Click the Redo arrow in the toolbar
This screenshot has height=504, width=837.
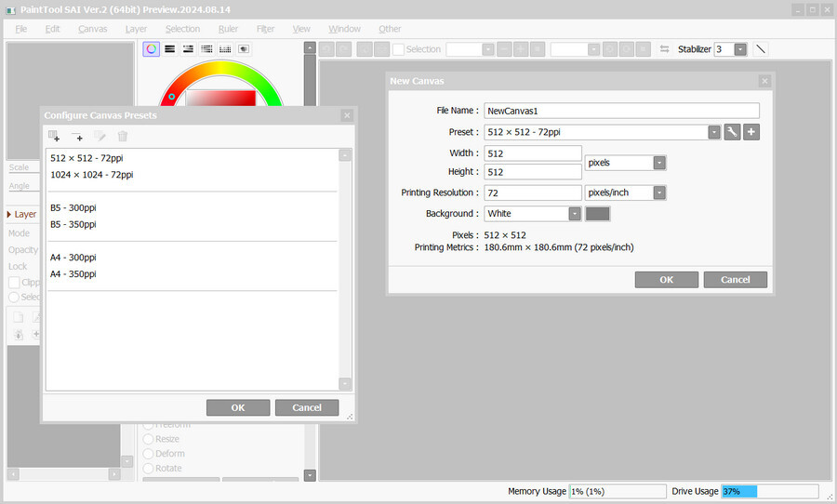[x=344, y=49]
